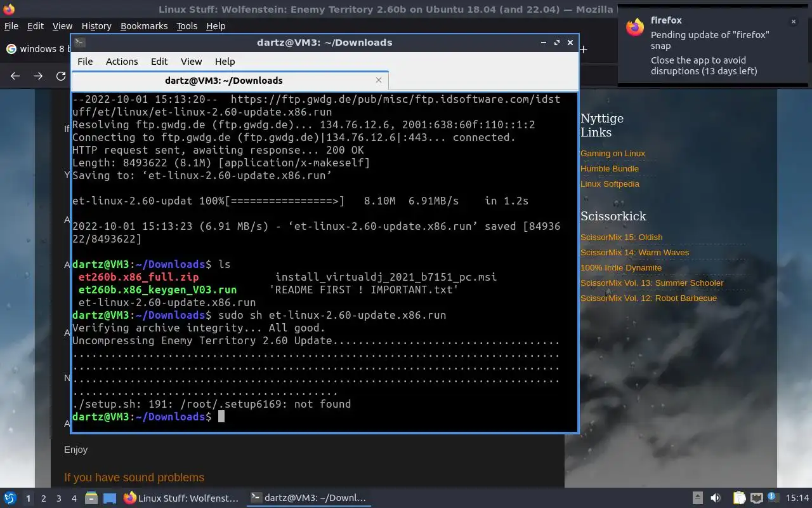The height and width of the screenshot is (508, 812).
Task: Activate the dartz@VM3 terminal taskbar button
Action: [x=308, y=498]
